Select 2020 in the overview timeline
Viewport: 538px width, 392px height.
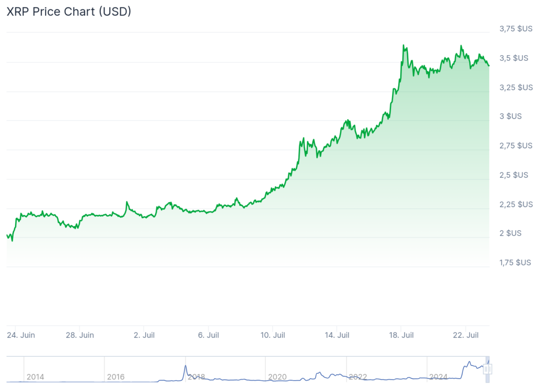tap(277, 377)
